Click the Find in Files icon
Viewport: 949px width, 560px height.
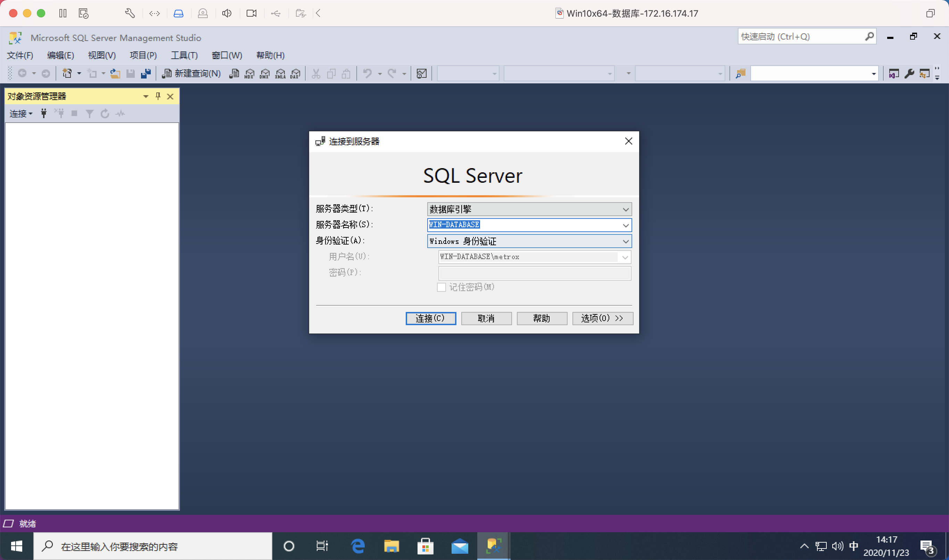(740, 73)
